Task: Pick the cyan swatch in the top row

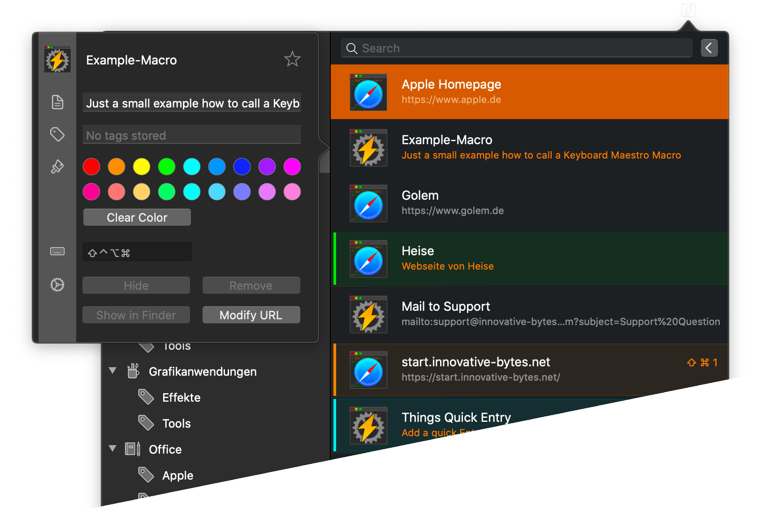Action: click(x=192, y=167)
